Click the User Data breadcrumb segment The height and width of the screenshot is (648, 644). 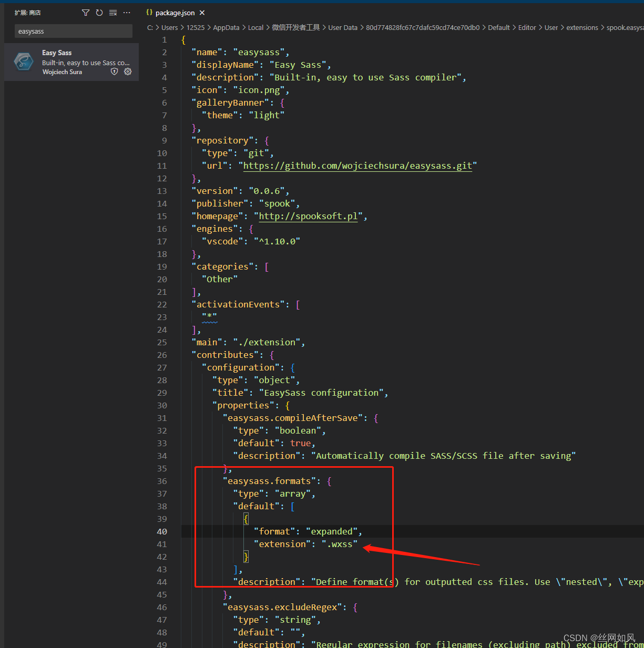tap(343, 28)
